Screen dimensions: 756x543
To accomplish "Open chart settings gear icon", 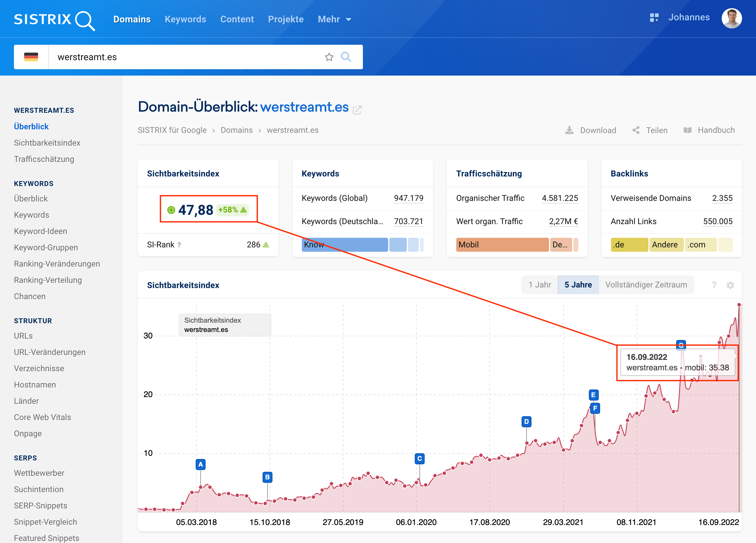I will point(730,285).
